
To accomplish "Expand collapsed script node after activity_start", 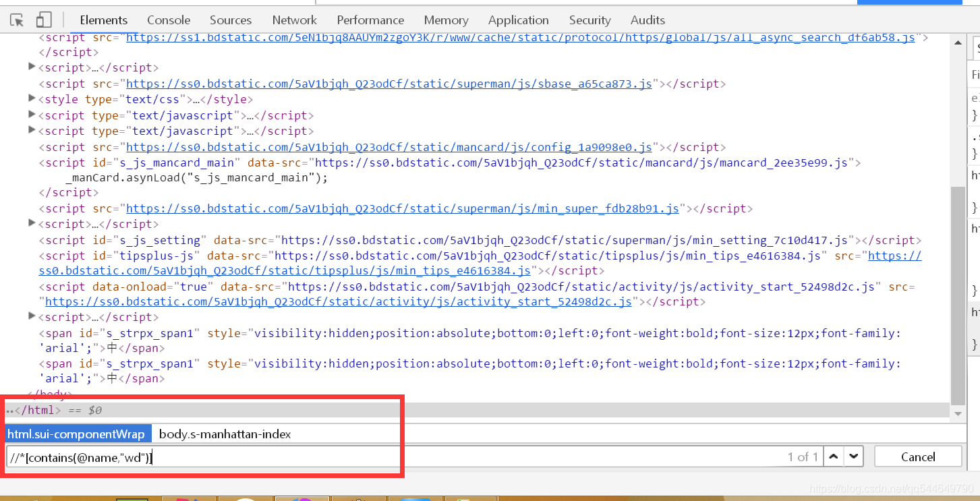I will 32,316.
